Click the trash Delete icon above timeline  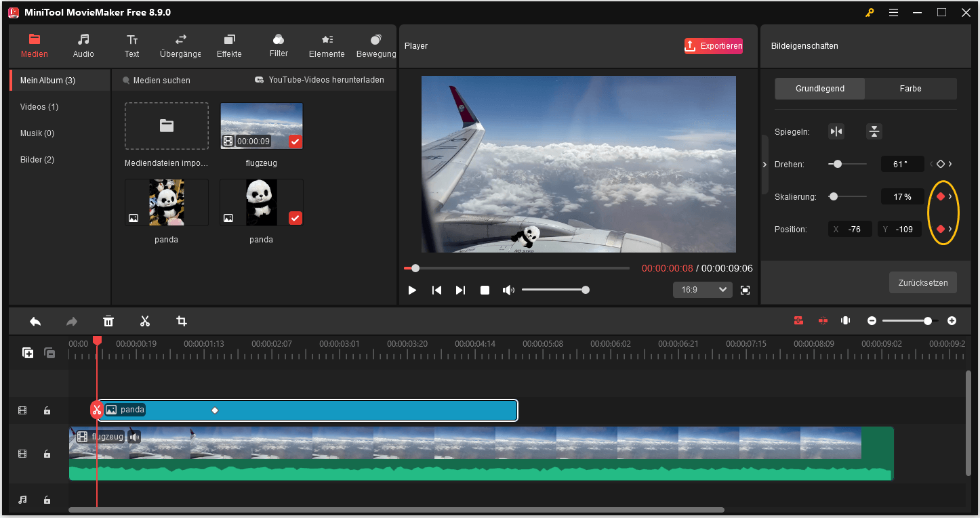tap(108, 321)
